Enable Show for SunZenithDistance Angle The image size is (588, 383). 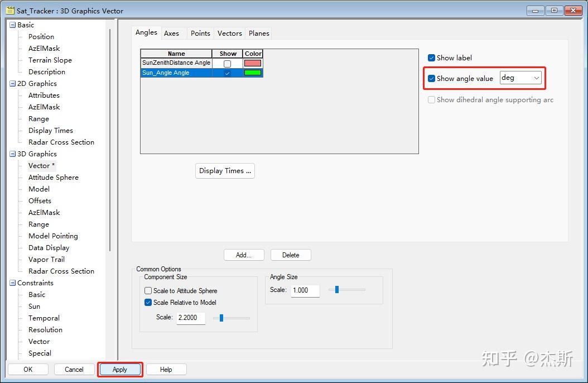[227, 64]
